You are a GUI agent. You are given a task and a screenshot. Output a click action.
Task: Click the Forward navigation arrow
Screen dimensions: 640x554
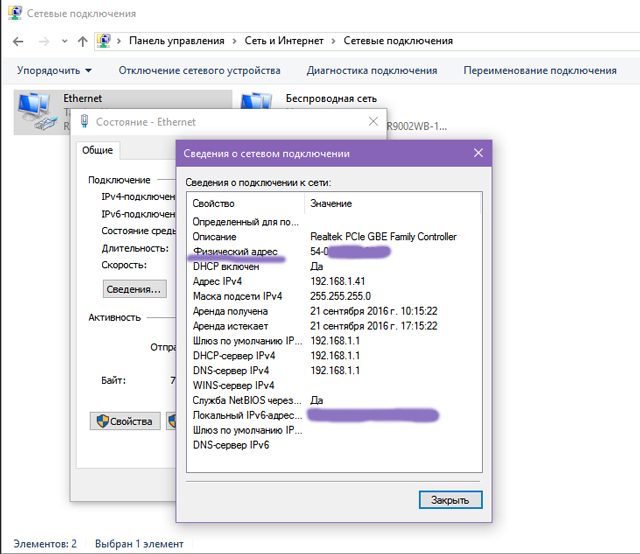coord(44,41)
